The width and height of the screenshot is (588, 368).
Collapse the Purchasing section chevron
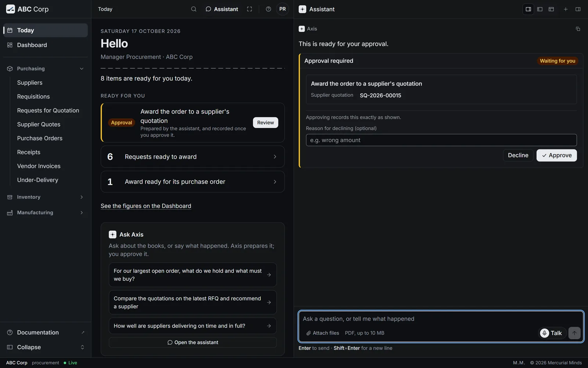[x=82, y=69]
